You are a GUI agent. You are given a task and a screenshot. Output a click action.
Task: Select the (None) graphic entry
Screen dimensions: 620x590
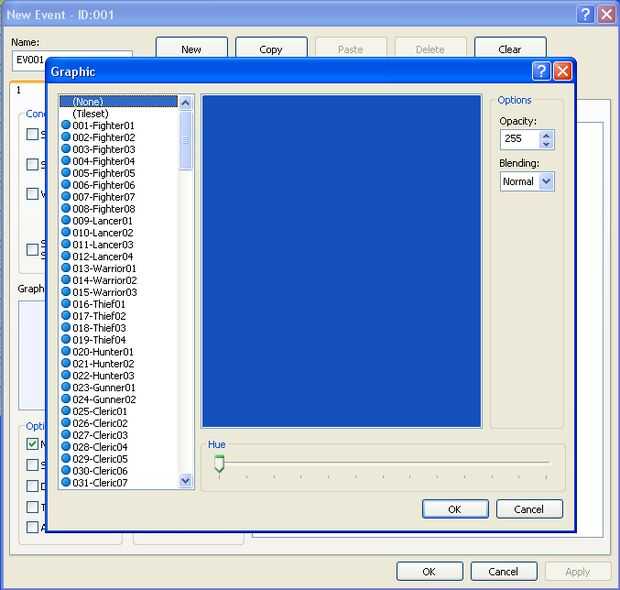coord(119,102)
